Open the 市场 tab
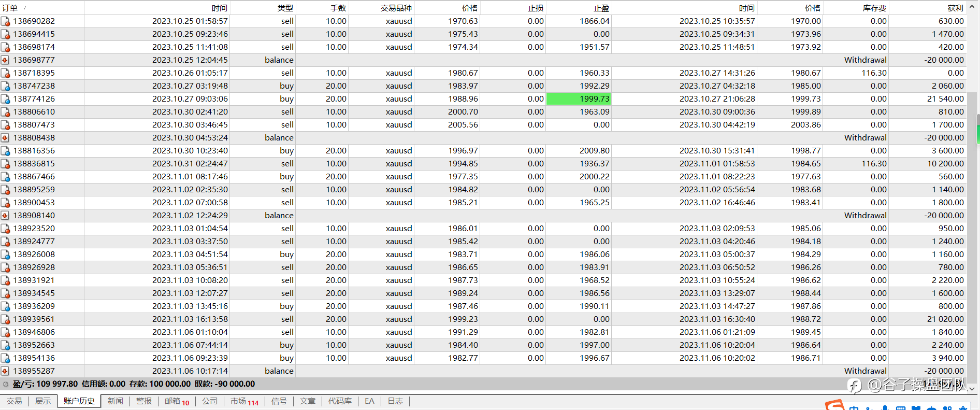980x410 pixels. tap(244, 401)
